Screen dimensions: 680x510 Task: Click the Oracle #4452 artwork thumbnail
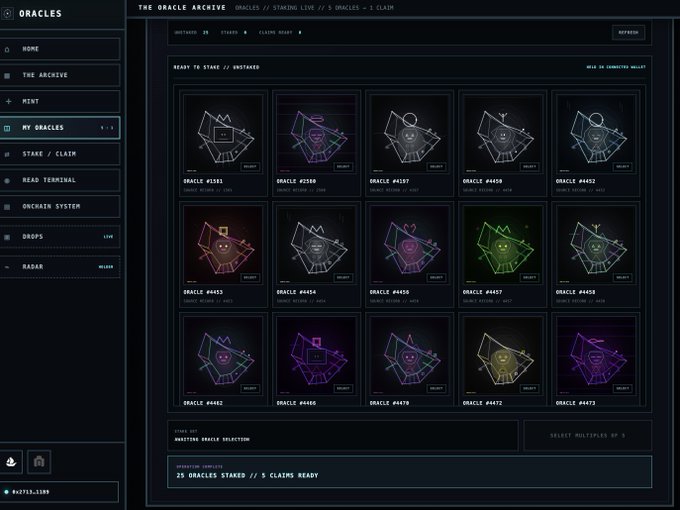tap(596, 134)
